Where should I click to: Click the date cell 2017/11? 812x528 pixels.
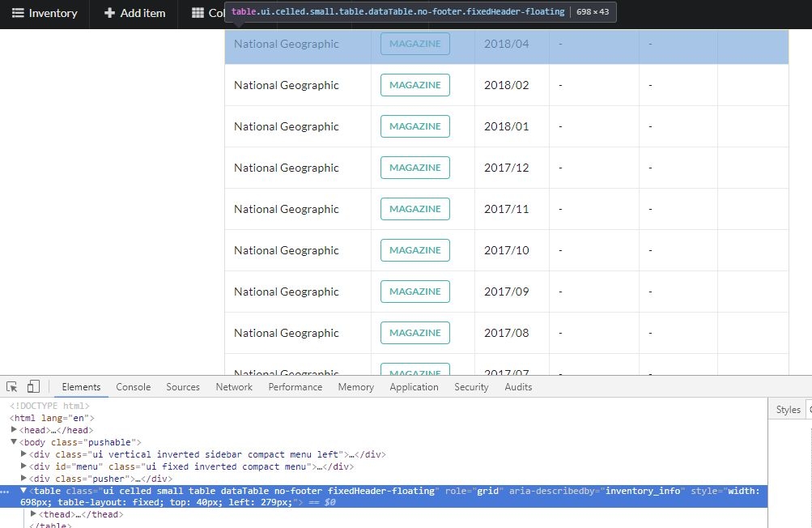(x=507, y=209)
